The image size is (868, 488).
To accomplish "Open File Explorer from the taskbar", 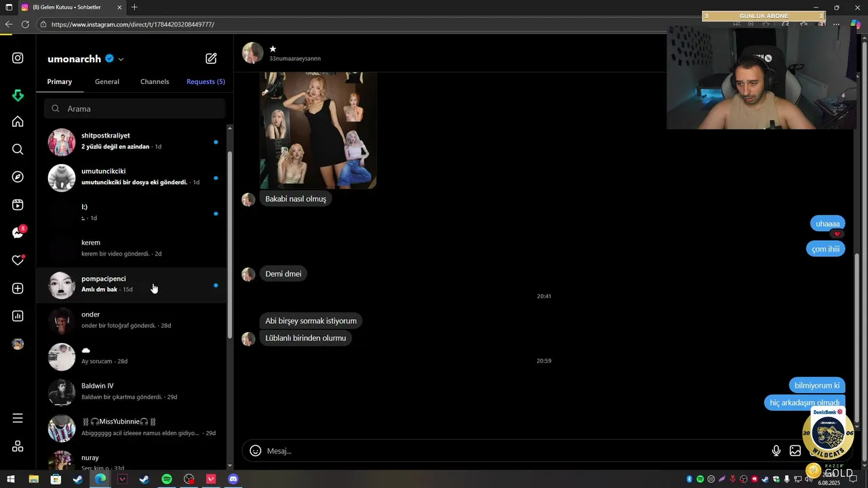I will click(x=33, y=479).
